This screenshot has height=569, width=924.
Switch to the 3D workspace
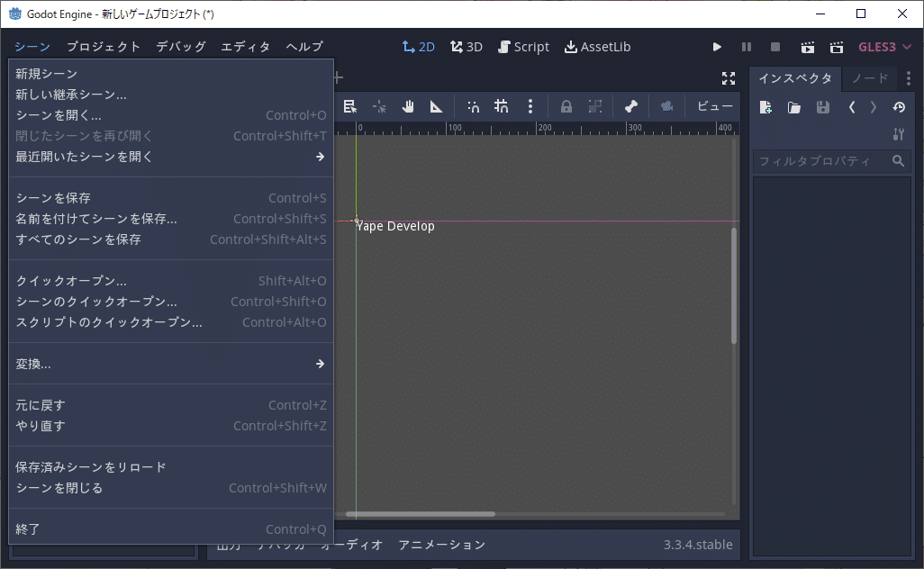click(x=467, y=47)
